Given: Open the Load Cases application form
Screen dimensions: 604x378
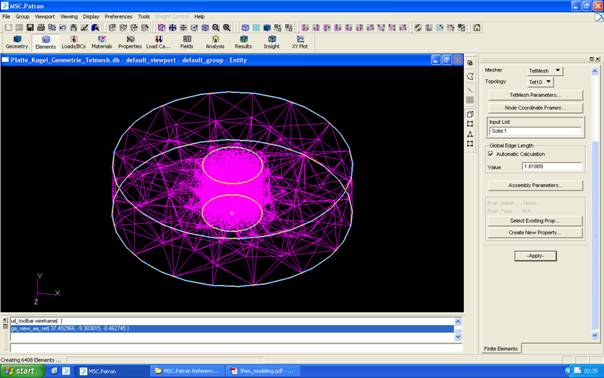Looking at the screenshot, I should (x=158, y=42).
